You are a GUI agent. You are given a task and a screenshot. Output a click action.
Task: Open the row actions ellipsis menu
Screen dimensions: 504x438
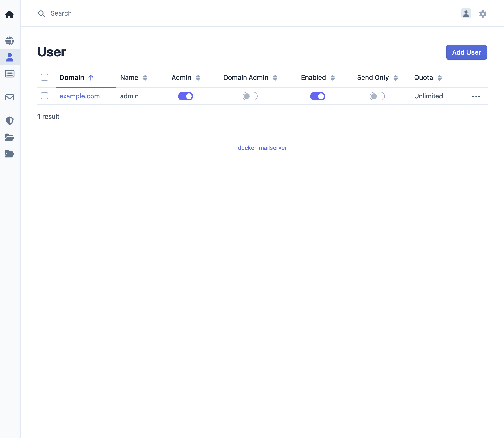[x=476, y=96]
